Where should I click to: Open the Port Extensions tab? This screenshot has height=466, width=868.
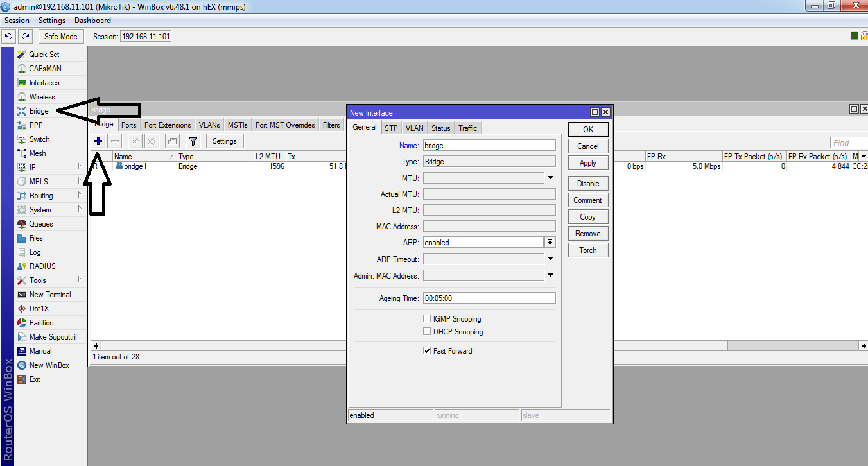coord(168,125)
